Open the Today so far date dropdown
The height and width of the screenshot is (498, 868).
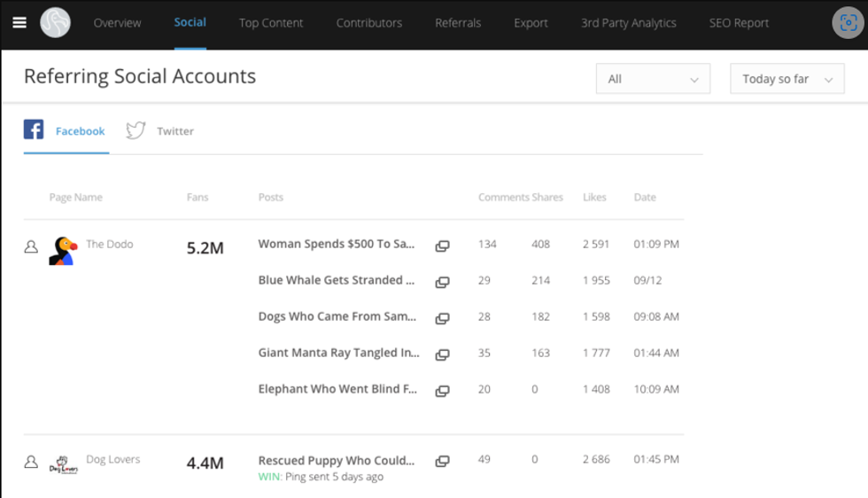[x=787, y=79]
